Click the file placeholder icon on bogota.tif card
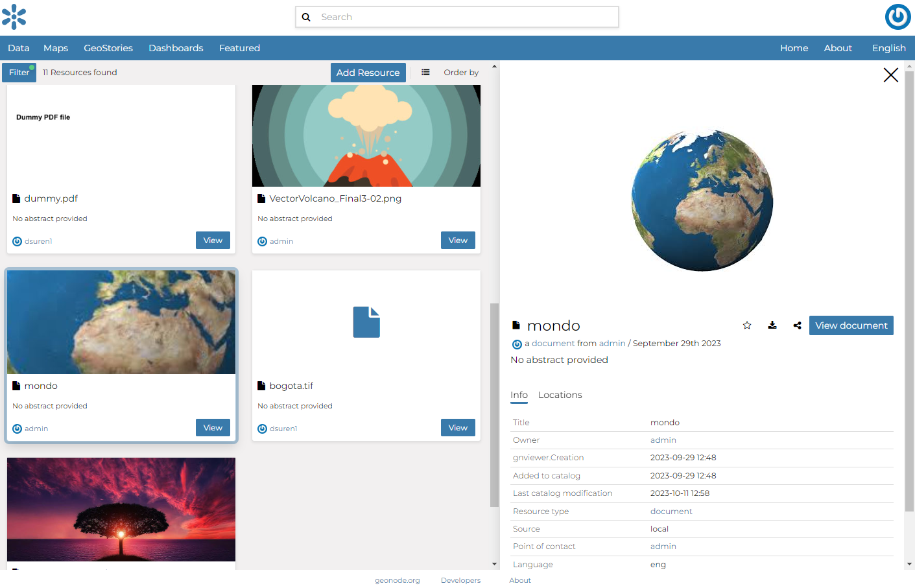This screenshot has width=915, height=588. (x=366, y=322)
